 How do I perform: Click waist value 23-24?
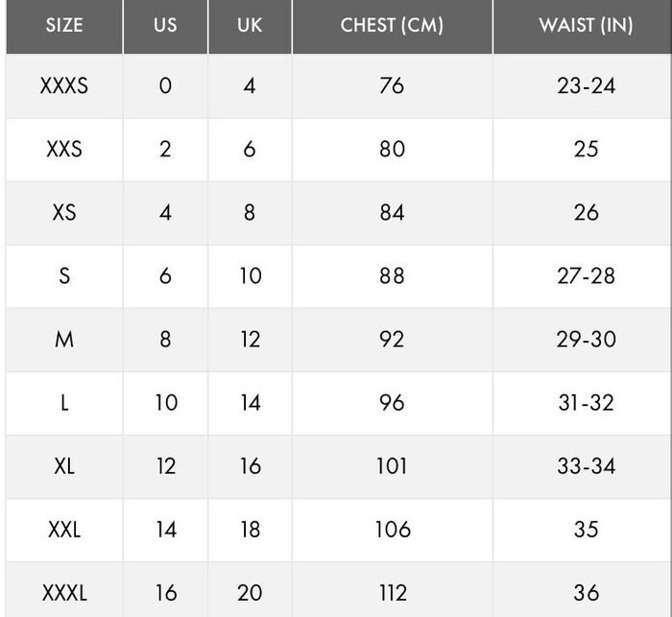pyautogui.click(x=586, y=85)
